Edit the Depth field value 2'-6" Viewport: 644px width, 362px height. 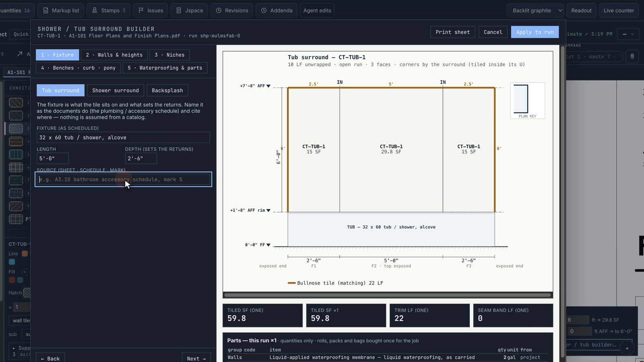(x=141, y=158)
